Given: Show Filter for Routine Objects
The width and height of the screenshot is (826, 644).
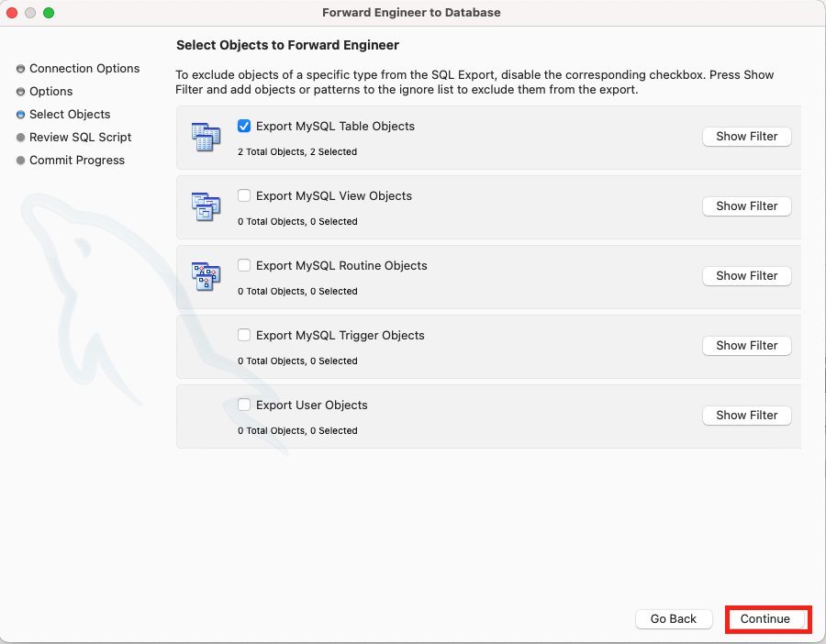Looking at the screenshot, I should tap(746, 275).
